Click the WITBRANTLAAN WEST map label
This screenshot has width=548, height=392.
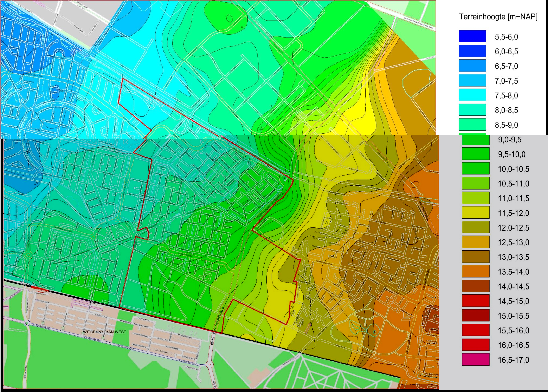point(104,332)
